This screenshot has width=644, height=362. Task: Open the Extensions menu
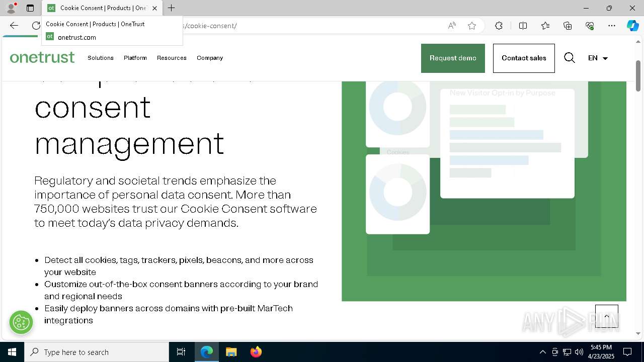point(499,26)
